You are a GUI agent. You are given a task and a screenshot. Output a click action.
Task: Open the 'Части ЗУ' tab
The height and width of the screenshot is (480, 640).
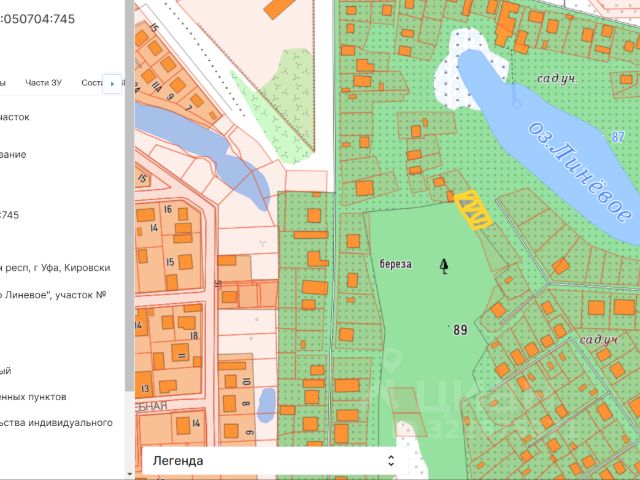click(43, 83)
